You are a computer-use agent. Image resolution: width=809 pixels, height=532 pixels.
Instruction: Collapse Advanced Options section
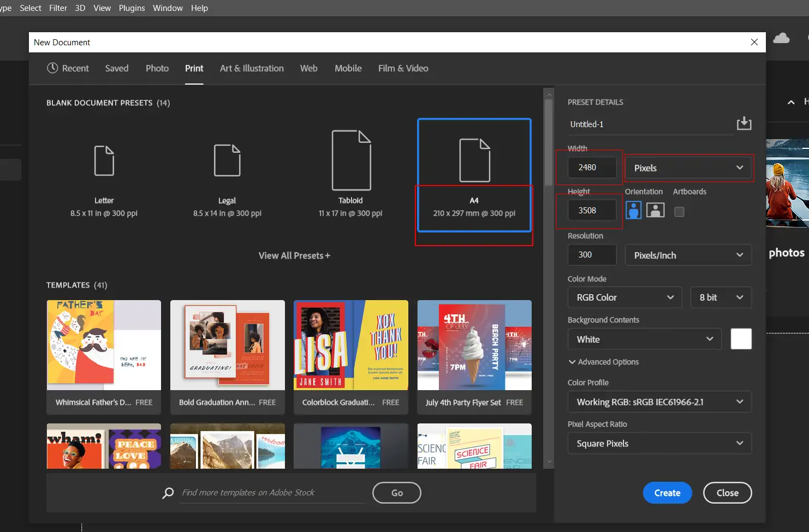pos(603,362)
